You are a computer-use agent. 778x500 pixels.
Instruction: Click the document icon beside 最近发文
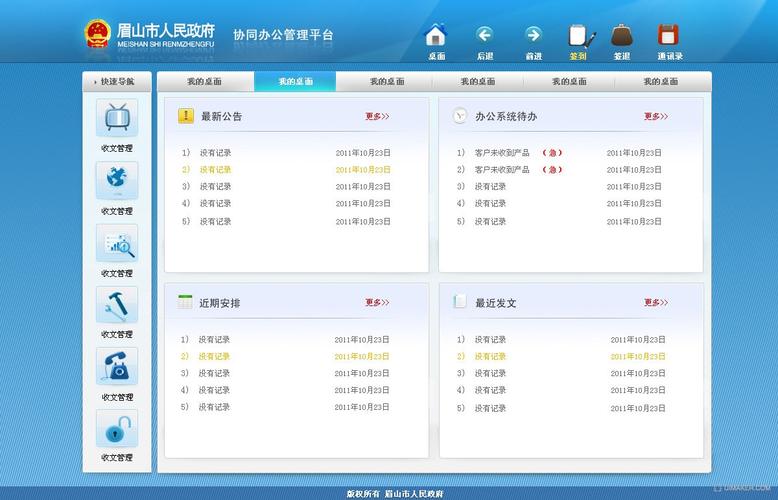(x=459, y=301)
